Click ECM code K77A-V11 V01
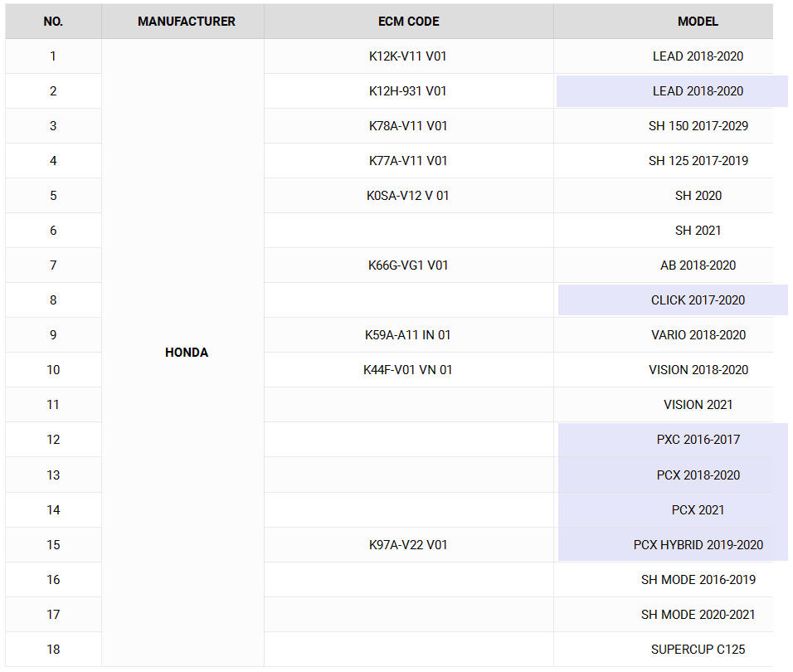 point(408,161)
